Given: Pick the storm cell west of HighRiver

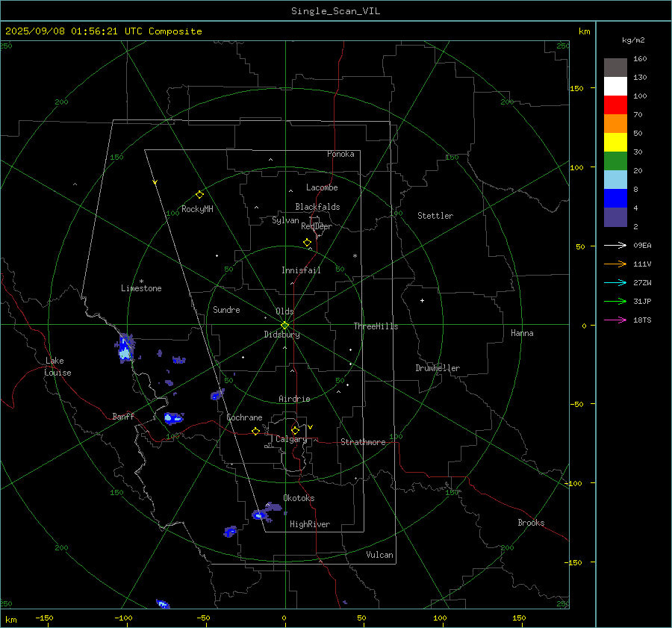Looking at the screenshot, I should click(260, 514).
